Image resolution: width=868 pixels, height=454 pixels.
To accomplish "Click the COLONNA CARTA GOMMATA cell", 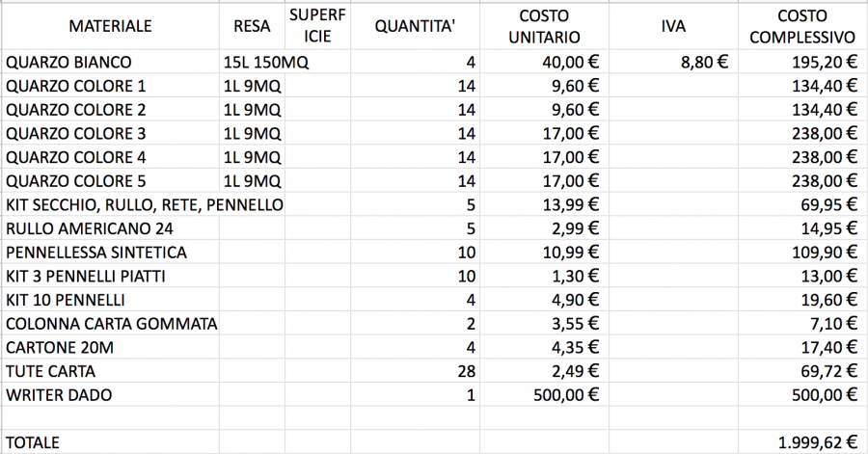I will click(x=110, y=324).
